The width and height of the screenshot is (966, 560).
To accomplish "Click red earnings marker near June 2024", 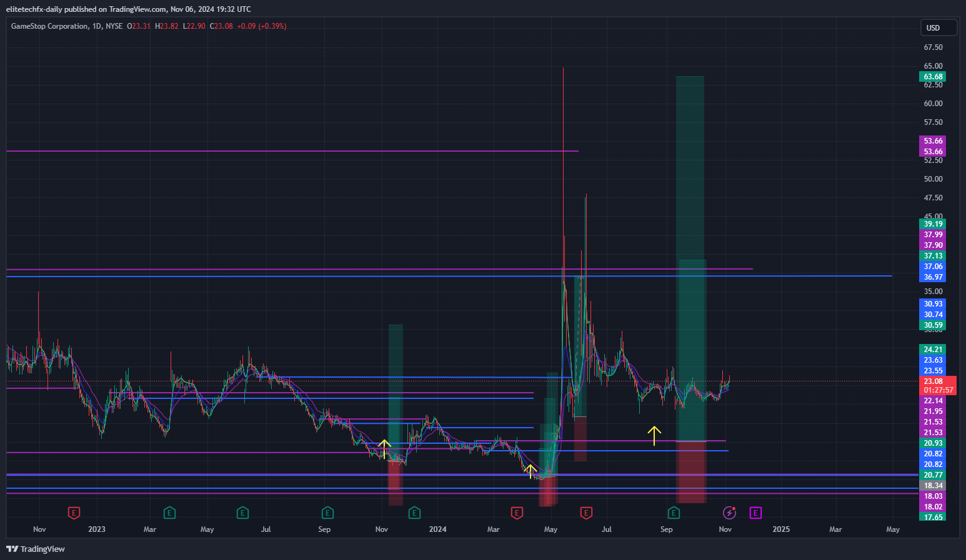I will point(586,513).
